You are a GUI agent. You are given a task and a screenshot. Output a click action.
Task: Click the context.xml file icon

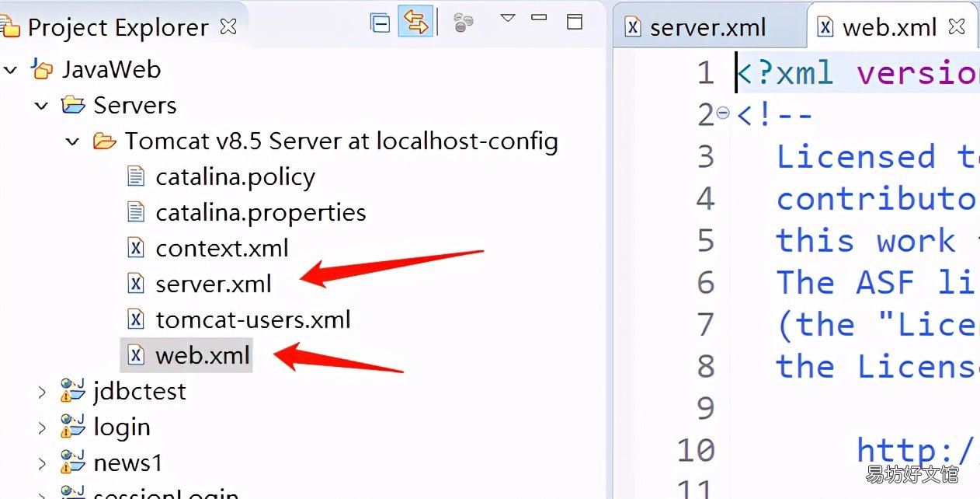point(136,248)
